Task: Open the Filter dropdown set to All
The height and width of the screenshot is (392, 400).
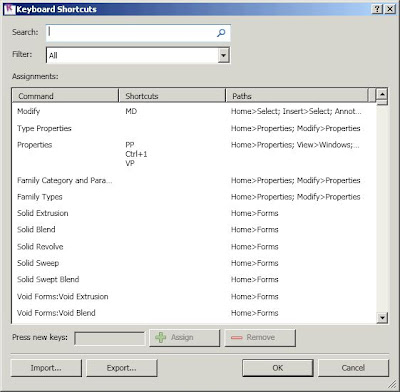Action: [x=138, y=55]
